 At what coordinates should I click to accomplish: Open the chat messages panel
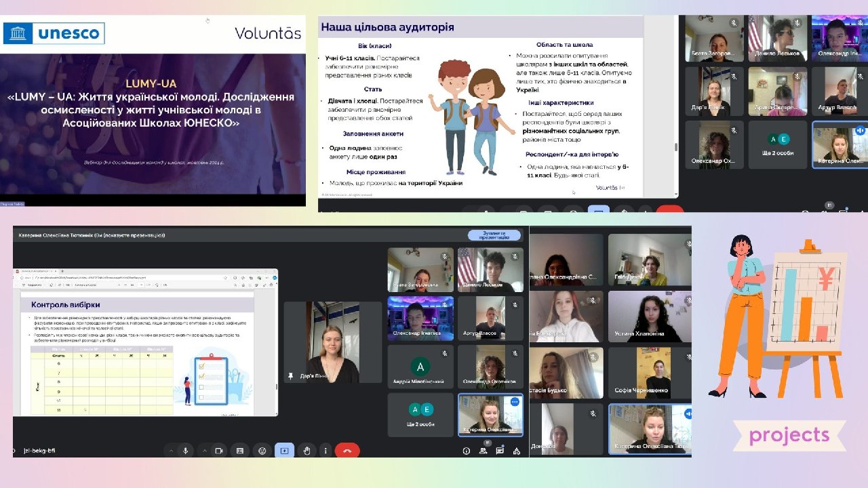500,451
